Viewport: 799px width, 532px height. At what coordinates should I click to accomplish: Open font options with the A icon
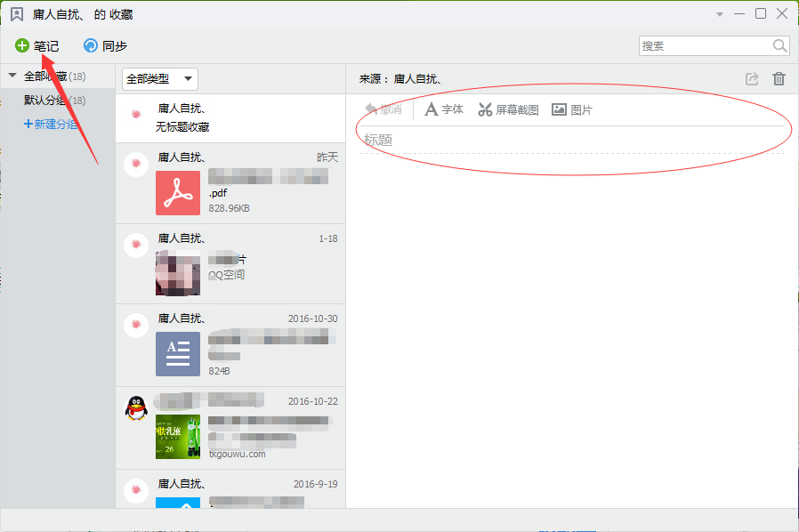click(432, 109)
